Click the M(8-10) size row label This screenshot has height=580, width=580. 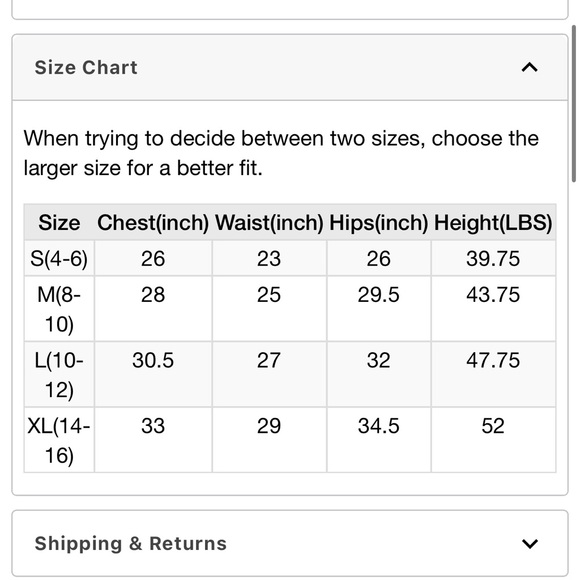point(59,309)
